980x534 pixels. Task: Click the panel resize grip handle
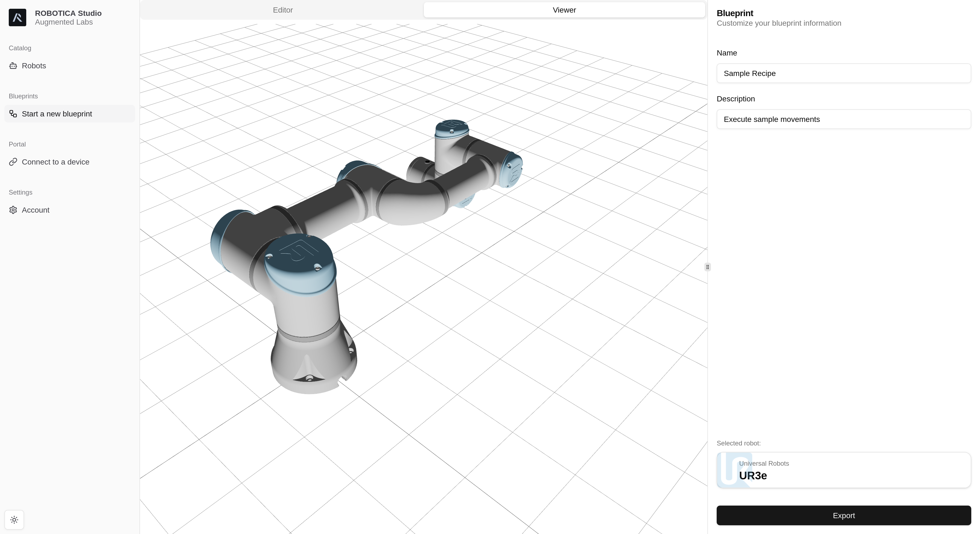(707, 267)
